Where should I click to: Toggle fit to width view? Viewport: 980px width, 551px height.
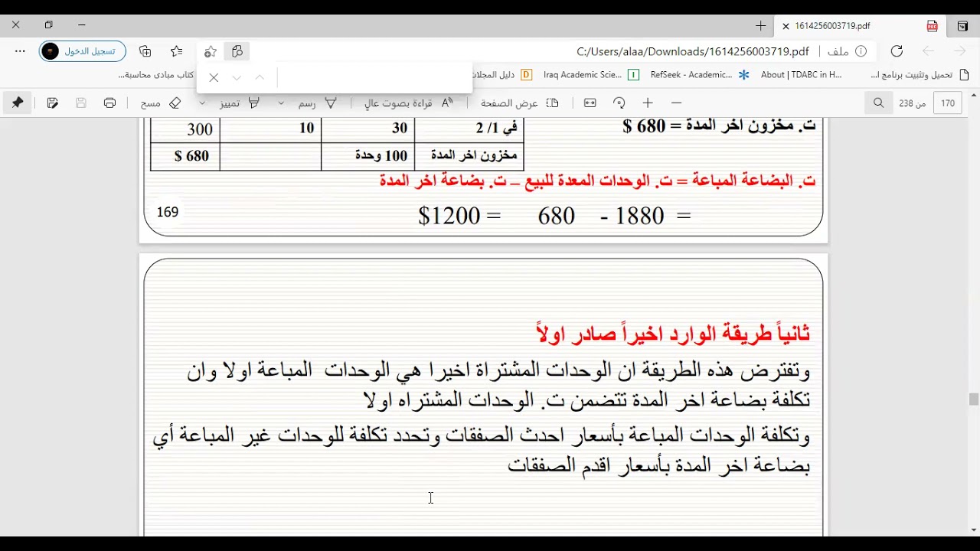pos(590,103)
